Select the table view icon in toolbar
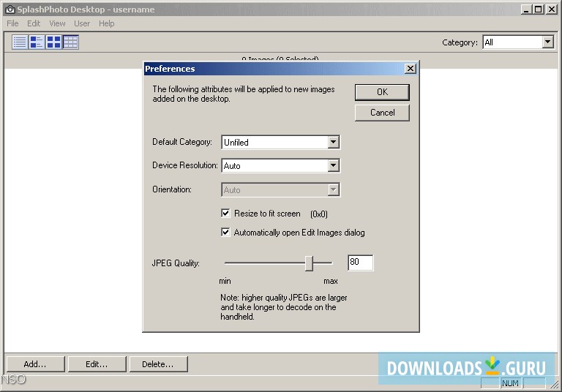Viewport: 562px width, 392px height. [70, 42]
